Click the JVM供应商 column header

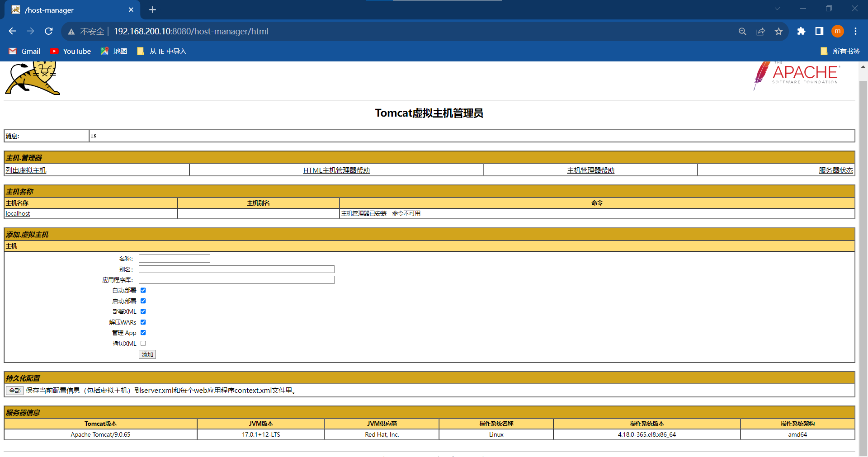click(x=382, y=424)
